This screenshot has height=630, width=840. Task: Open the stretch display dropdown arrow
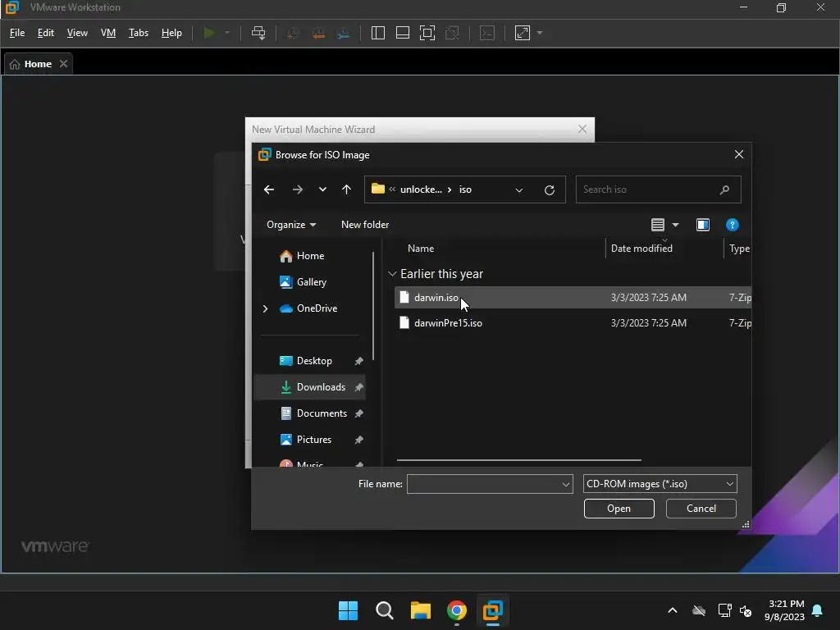[x=540, y=33]
